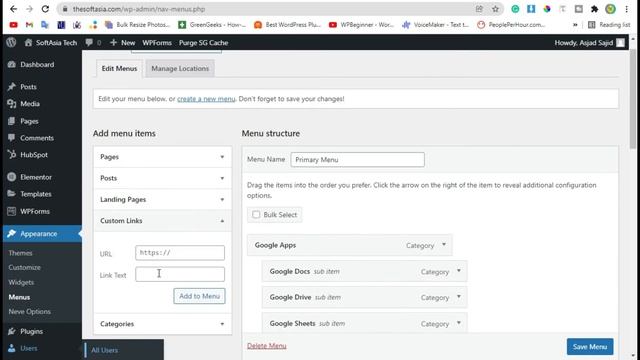
Task: Open Neve Options submenu item
Action: click(x=29, y=311)
